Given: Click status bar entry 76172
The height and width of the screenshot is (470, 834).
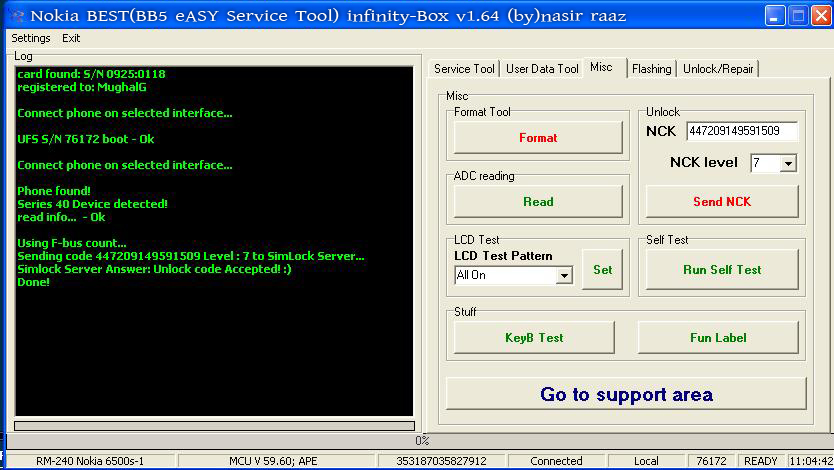Looking at the screenshot, I should tap(711, 461).
